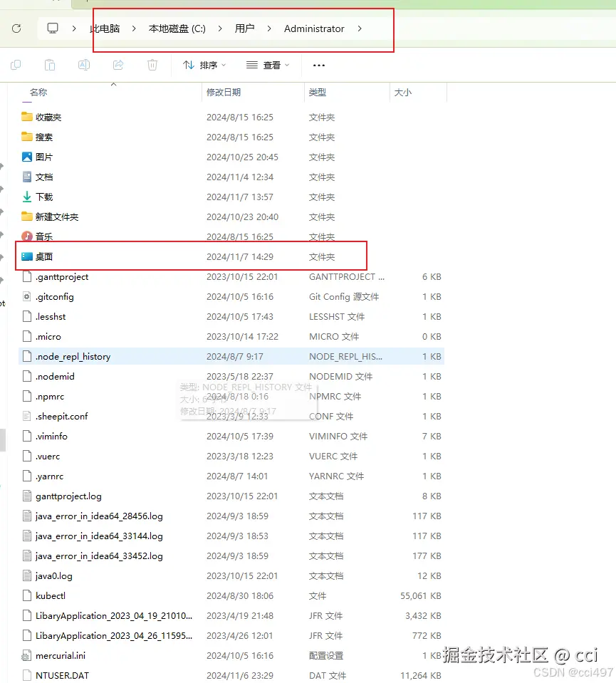Click the delete trash icon in toolbar

point(152,66)
